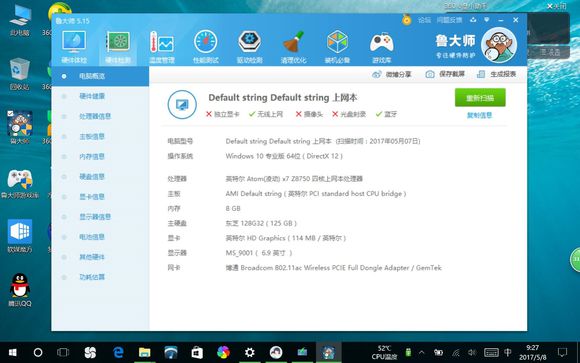Open the 硬件体检 hardware checkup icon
This screenshot has height=363, width=580.
74,47
